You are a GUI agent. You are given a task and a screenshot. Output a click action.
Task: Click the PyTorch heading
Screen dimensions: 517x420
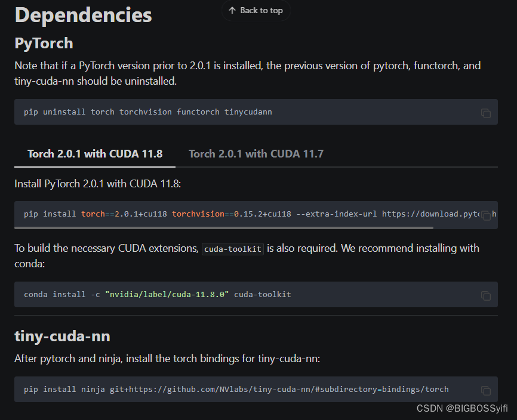coord(44,43)
